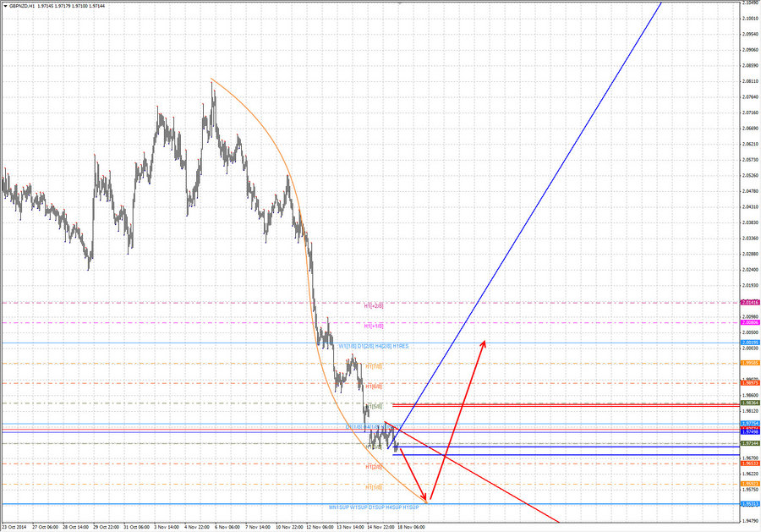Select the H1[+1/8] level label
Screen dimensions: 761x532
point(374,326)
